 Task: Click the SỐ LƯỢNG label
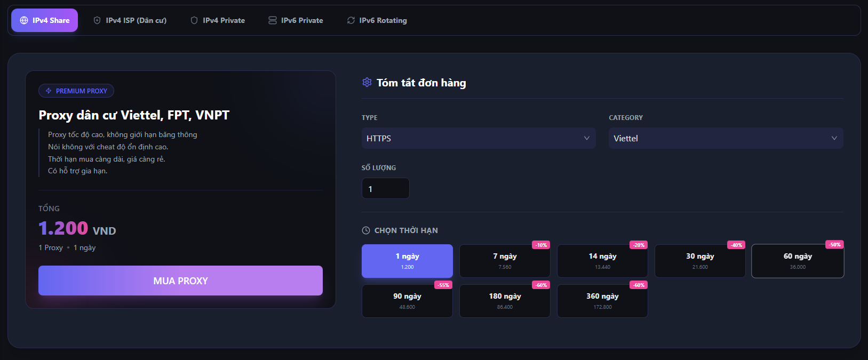click(x=379, y=167)
